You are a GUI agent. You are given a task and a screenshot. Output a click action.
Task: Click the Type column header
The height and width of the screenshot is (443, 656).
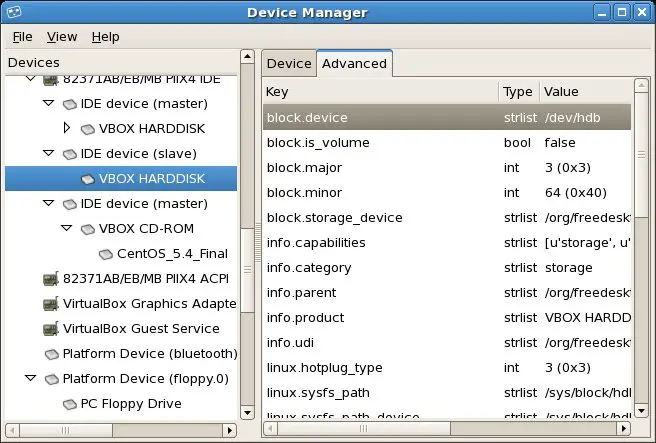[518, 91]
